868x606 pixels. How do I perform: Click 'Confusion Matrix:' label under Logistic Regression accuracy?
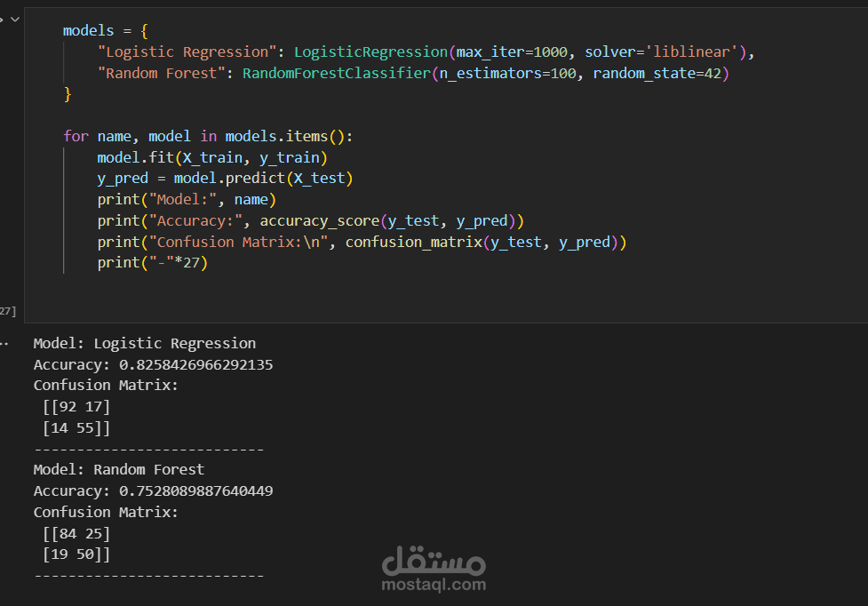[x=106, y=385]
